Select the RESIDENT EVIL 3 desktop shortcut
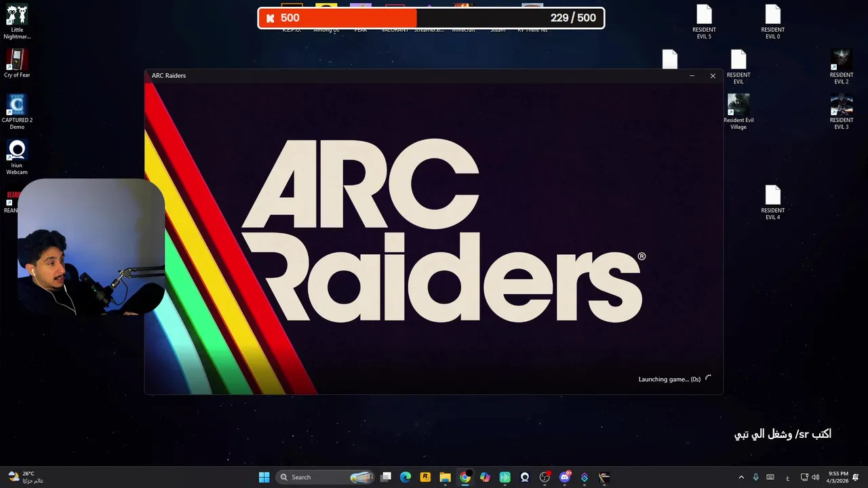 coord(841,112)
